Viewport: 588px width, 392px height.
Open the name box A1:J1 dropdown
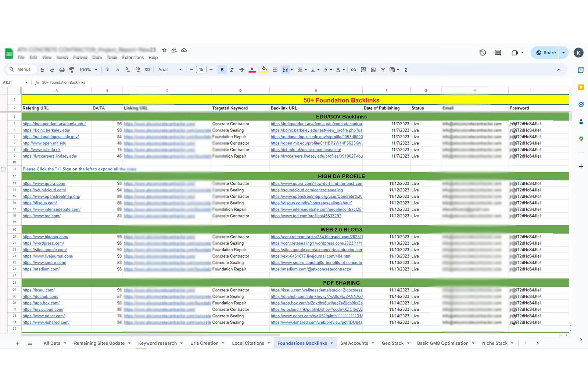[26, 82]
